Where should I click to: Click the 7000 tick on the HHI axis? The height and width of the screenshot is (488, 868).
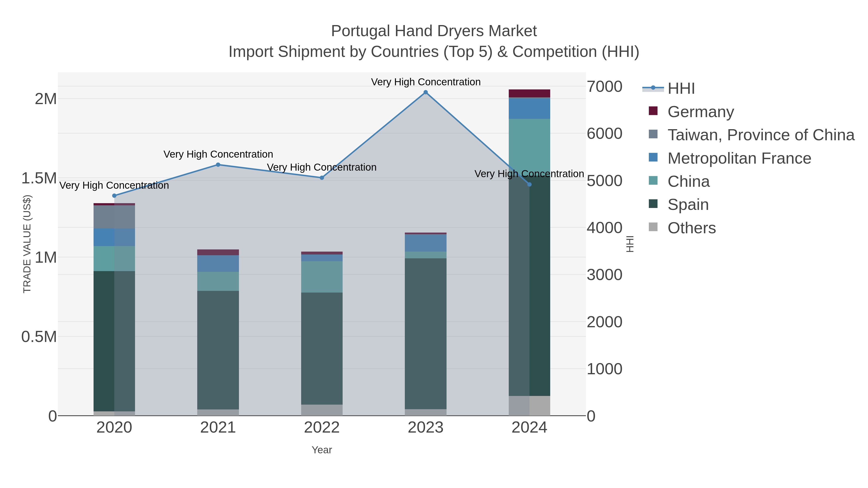(x=604, y=87)
